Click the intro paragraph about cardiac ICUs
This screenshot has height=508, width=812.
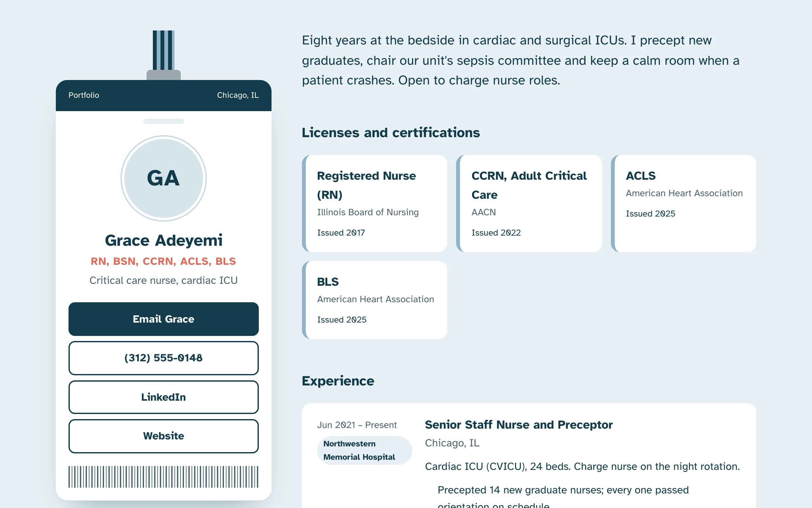click(x=521, y=60)
